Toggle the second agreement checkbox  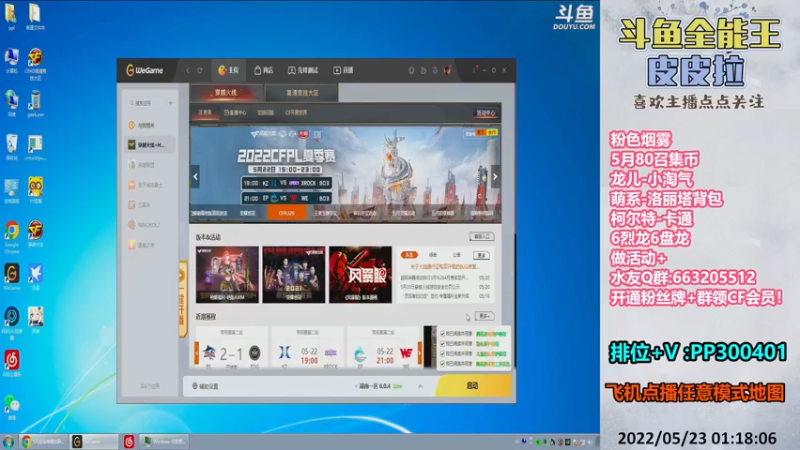pyautogui.click(x=442, y=343)
